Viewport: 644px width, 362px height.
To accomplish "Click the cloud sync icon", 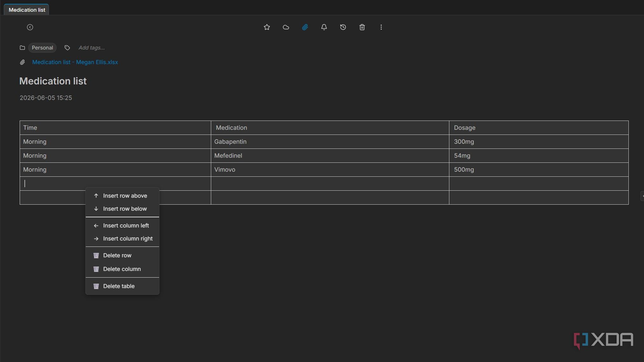I will [x=286, y=27].
